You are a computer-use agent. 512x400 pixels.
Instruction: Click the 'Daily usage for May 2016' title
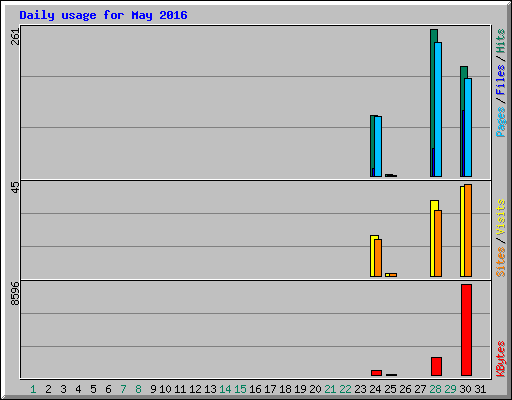click(x=103, y=15)
